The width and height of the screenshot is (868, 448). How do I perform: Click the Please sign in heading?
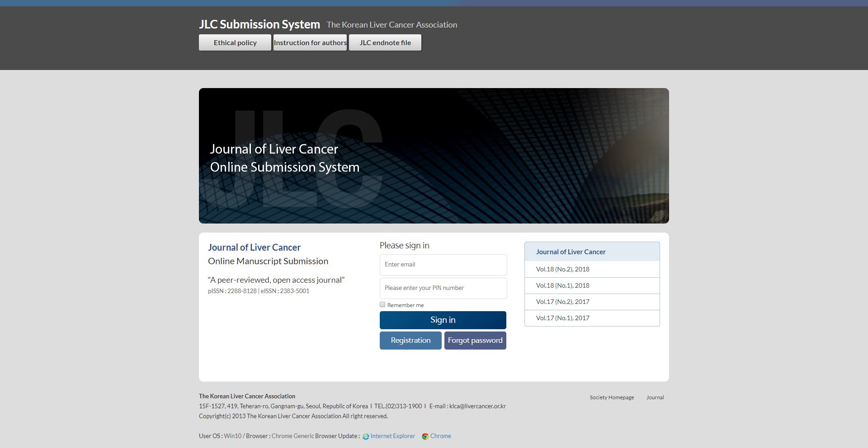coord(405,245)
